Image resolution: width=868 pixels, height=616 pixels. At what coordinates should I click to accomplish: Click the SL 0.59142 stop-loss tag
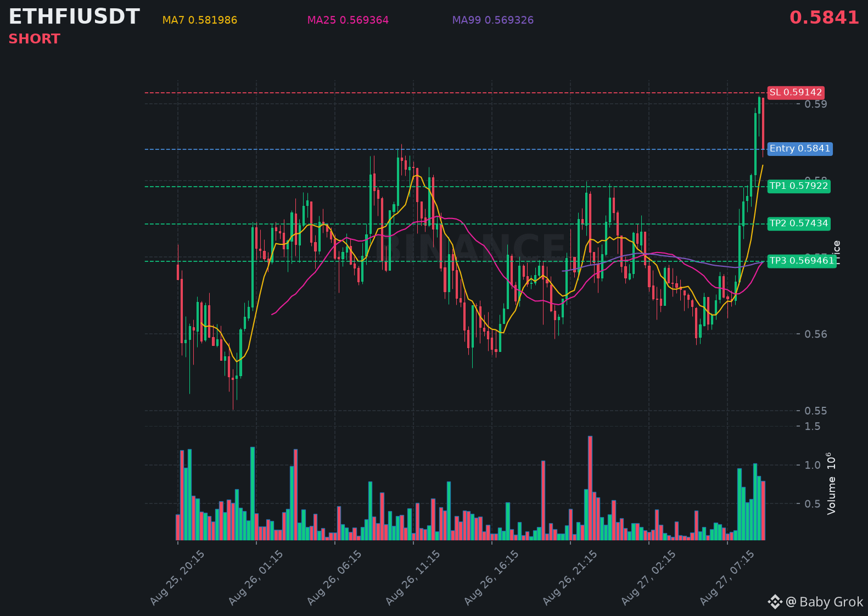pos(796,92)
